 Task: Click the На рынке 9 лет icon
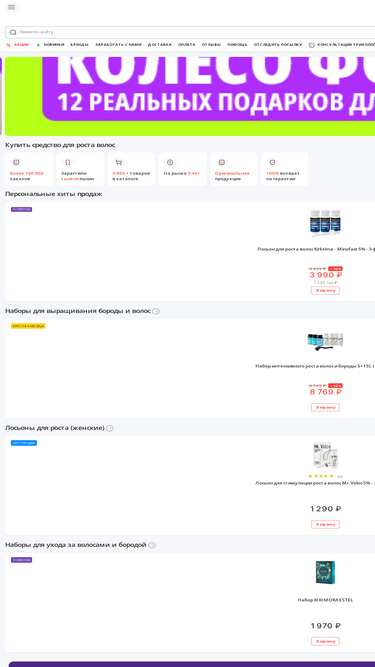(x=170, y=162)
